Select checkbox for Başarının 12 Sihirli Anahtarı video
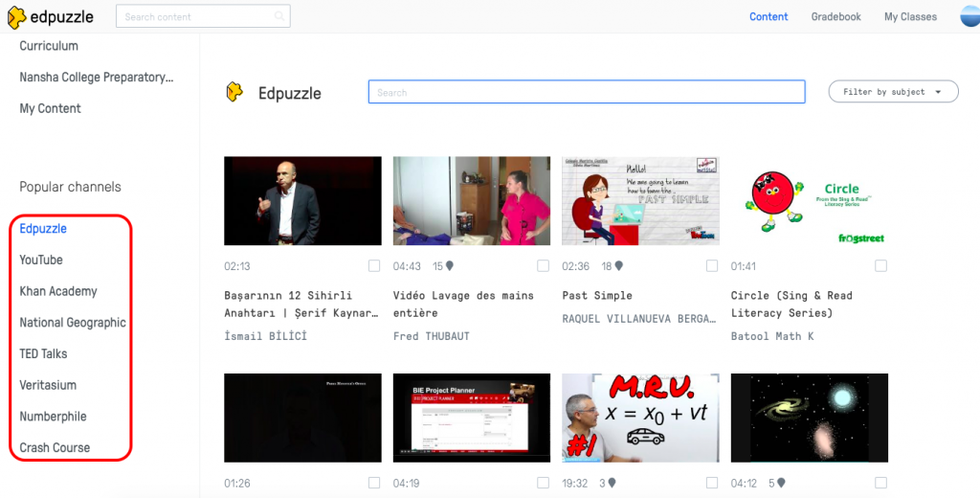The height and width of the screenshot is (498, 980). pyautogui.click(x=374, y=266)
